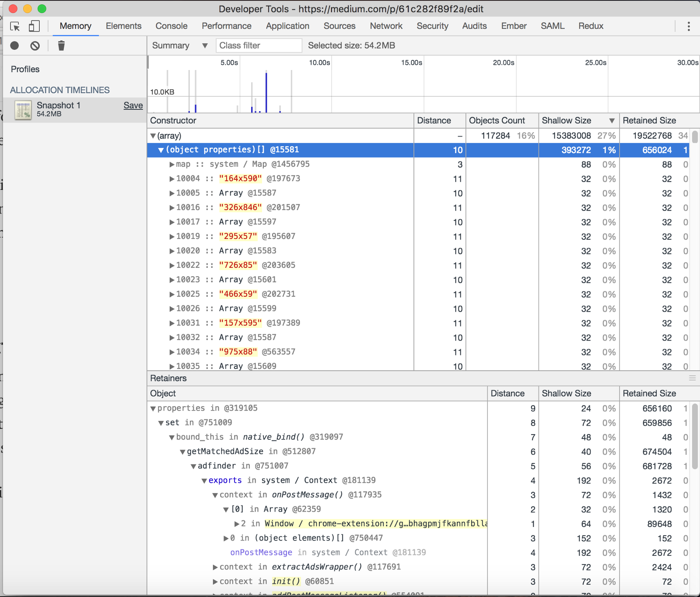Collapse the getMatchedAdSize retainer node
The height and width of the screenshot is (597, 700).
[182, 452]
